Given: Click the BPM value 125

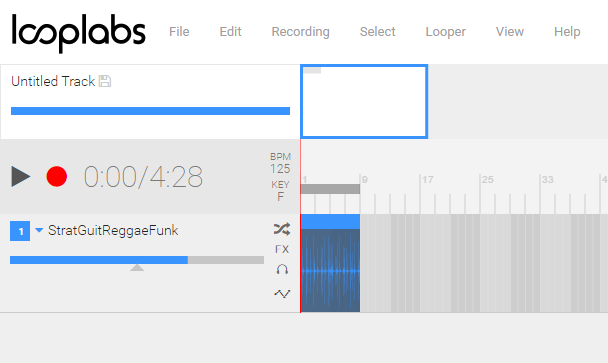Looking at the screenshot, I should pyautogui.click(x=280, y=169).
